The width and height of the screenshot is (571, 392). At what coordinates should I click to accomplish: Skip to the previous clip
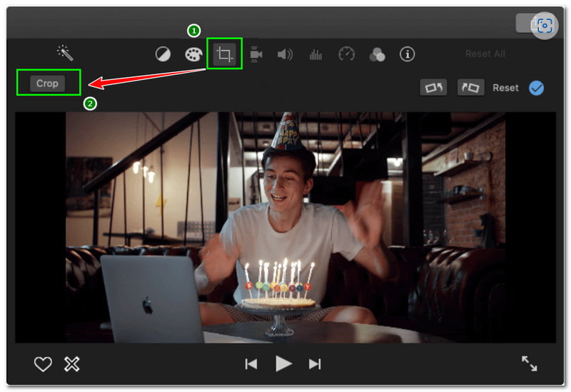251,364
